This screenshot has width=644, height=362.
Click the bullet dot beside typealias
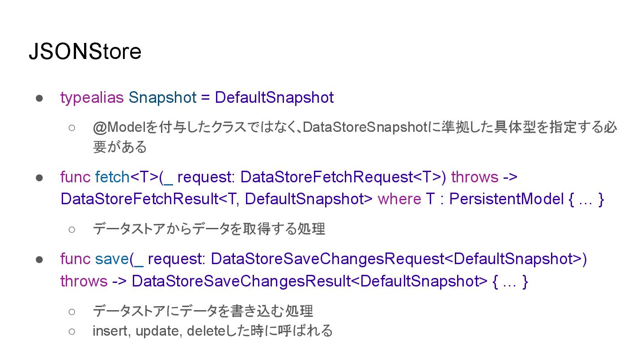point(39,98)
